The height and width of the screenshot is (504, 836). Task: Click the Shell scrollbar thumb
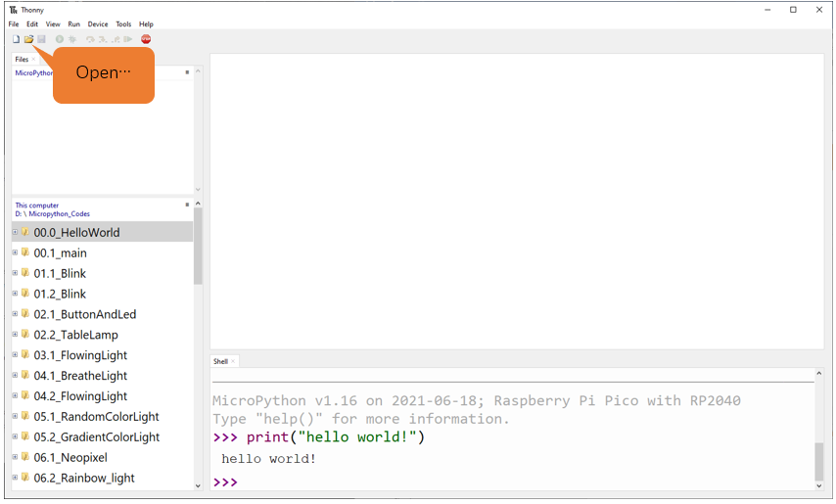tap(819, 461)
